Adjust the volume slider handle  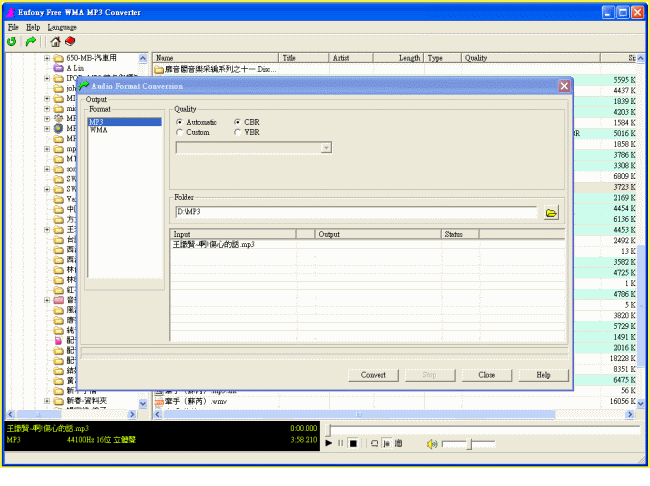[x=467, y=443]
